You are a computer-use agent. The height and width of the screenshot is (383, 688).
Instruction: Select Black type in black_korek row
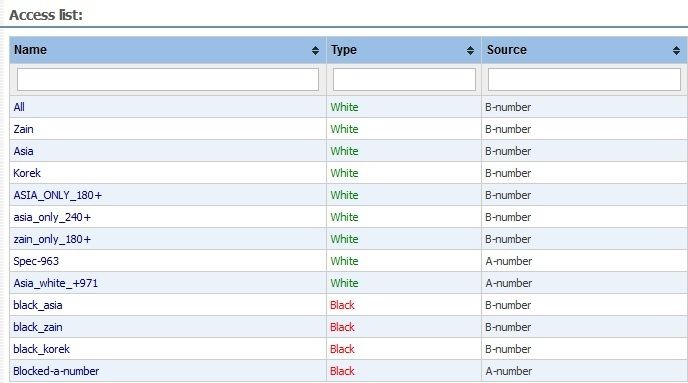(x=342, y=349)
